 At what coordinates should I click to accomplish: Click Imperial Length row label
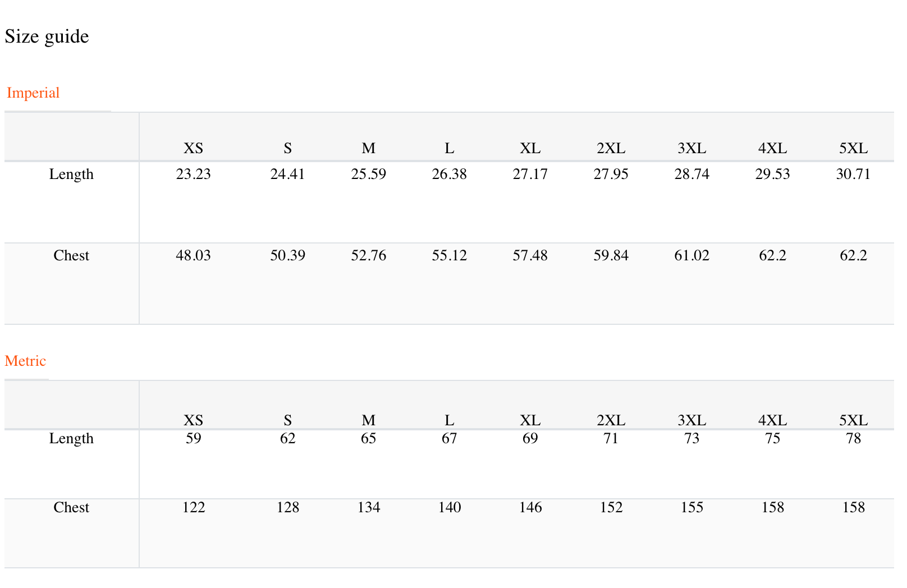pyautogui.click(x=71, y=174)
